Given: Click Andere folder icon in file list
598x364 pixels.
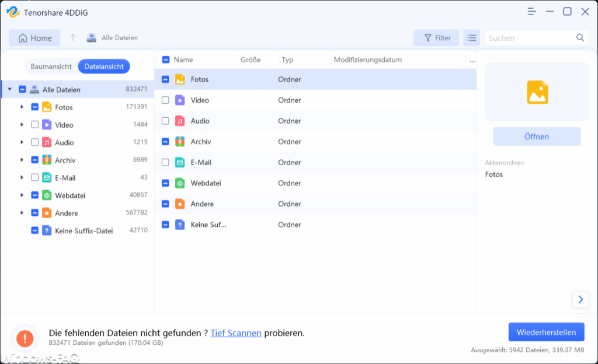Looking at the screenshot, I should (x=180, y=204).
